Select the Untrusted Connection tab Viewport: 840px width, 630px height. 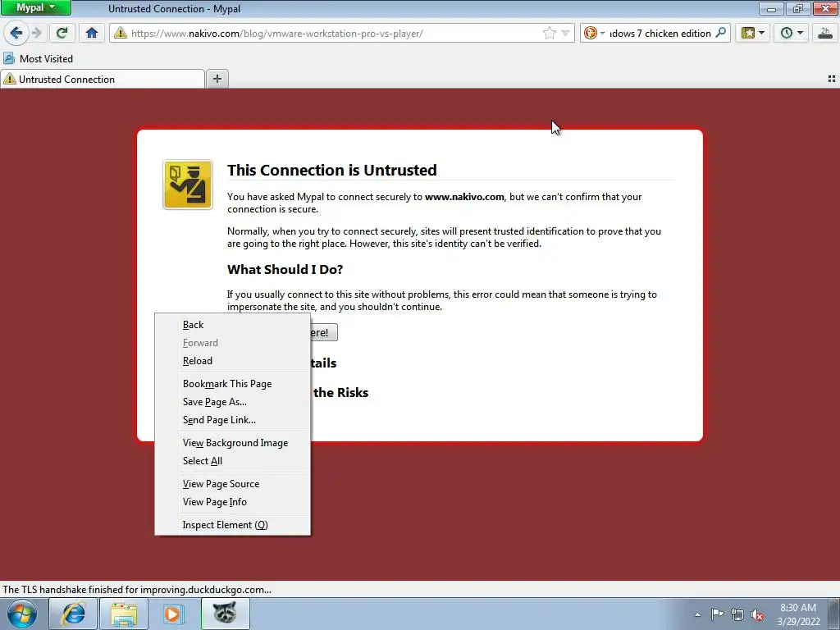pos(103,80)
